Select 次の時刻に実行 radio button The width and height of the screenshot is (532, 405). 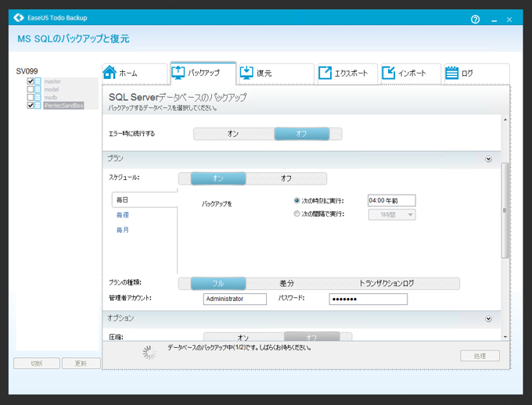point(297,200)
